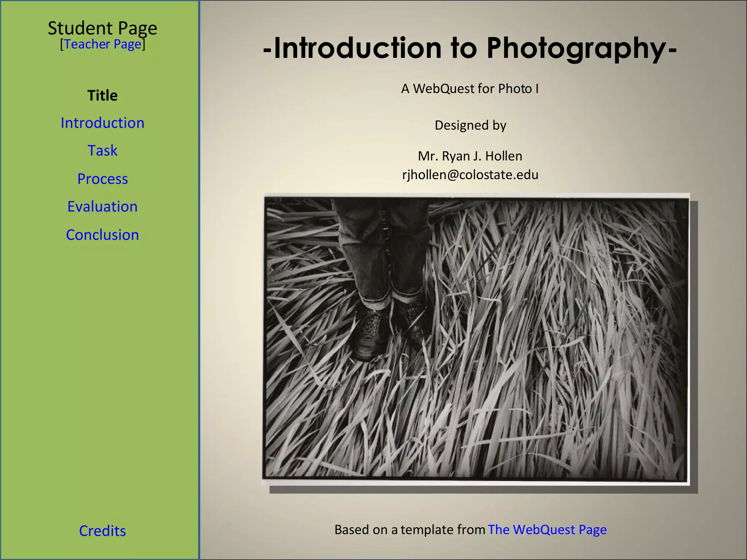Image resolution: width=747 pixels, height=560 pixels.
Task: Follow The WebQuest Page link
Action: 547,529
